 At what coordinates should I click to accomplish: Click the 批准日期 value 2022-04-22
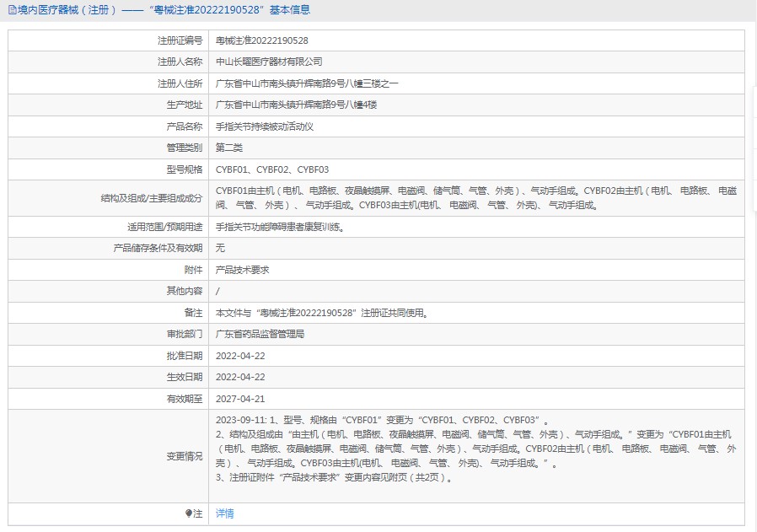pos(240,356)
